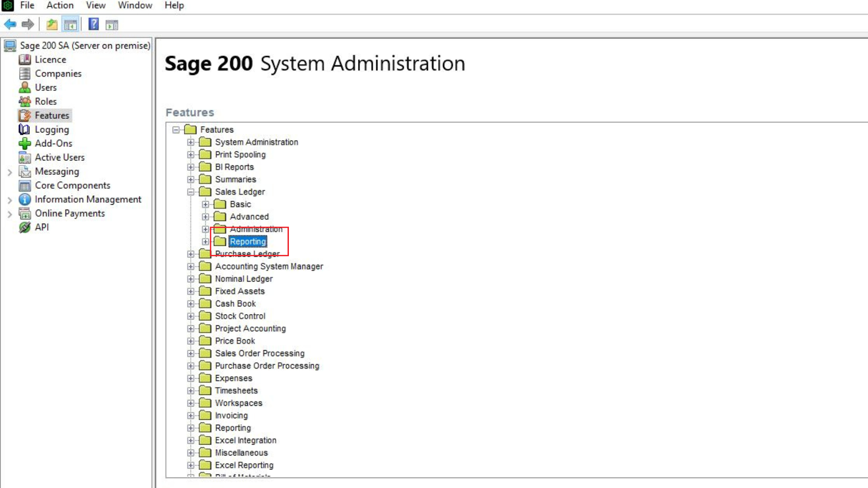Select the Active Users icon
The height and width of the screenshot is (488, 868).
pyautogui.click(x=24, y=157)
